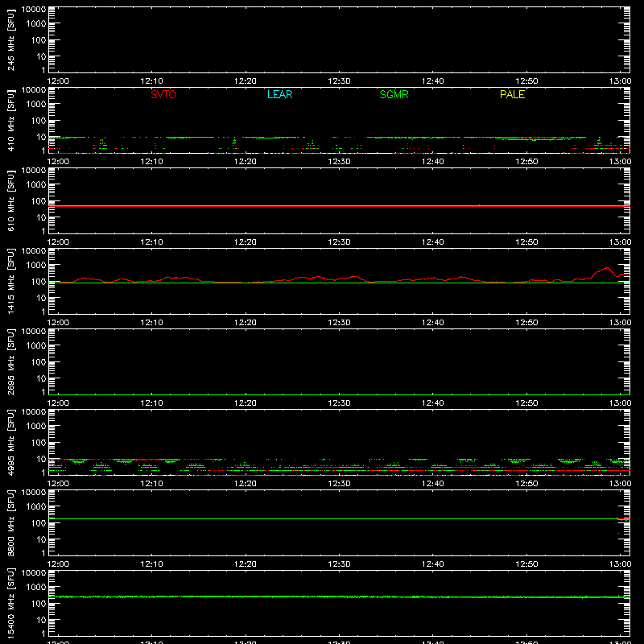This screenshot has height=644, width=644.
Task: Click the 12:20 label below 4995 MHz plot
Action: pos(246,484)
